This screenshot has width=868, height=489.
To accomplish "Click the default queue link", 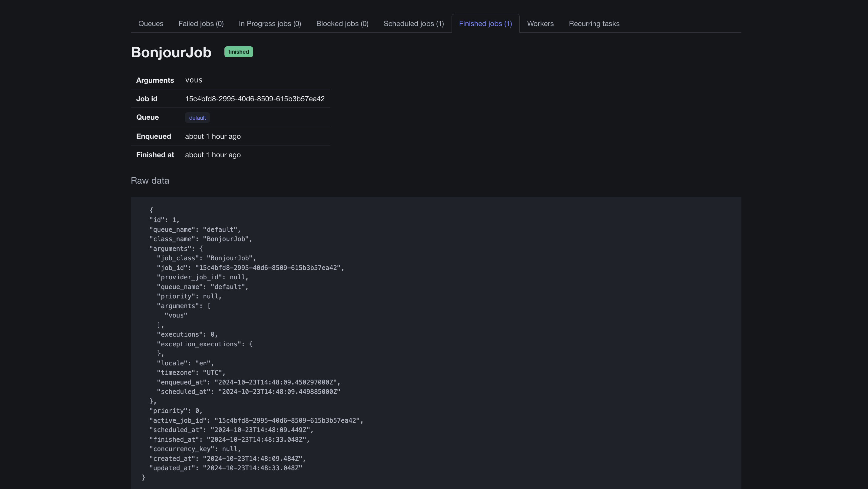I will coord(197,118).
